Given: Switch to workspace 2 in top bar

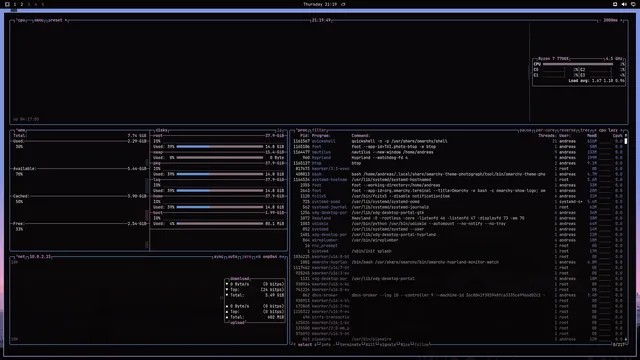Looking at the screenshot, I should (x=22, y=4).
